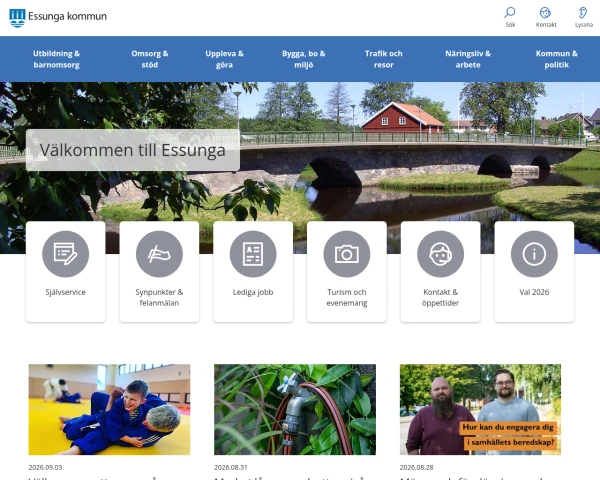The height and width of the screenshot is (480, 600).
Task: Open Kontakt & öppettider support icon
Action: coord(440,254)
